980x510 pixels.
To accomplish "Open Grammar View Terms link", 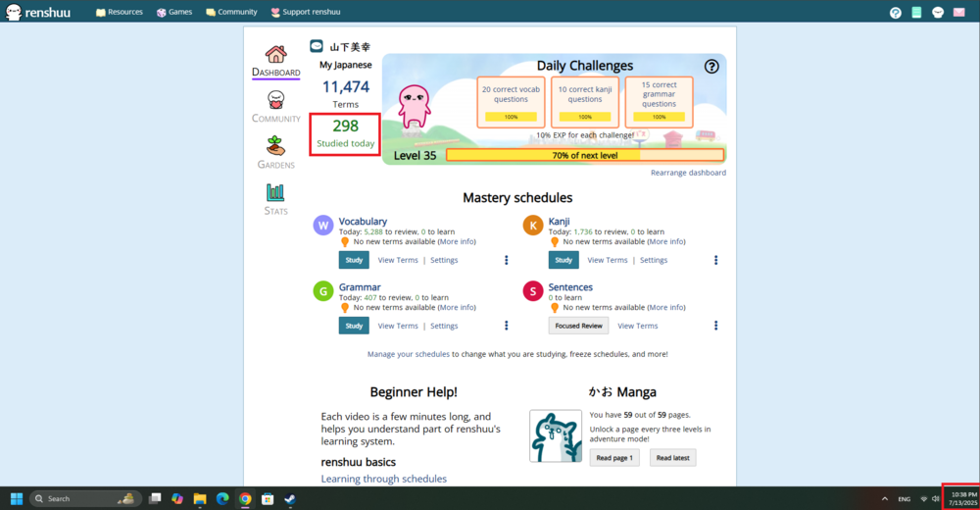I will 398,326.
